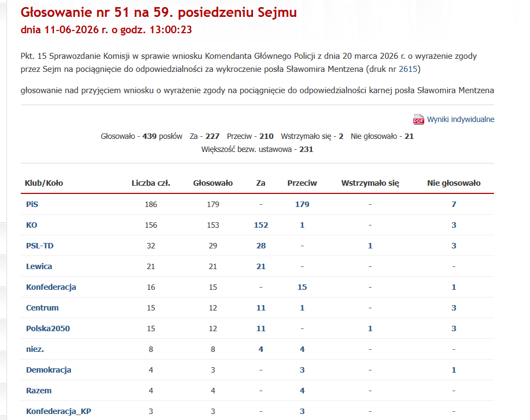Click Konfederacja_KP 3 votes against
This screenshot has width=530, height=420.
coord(302,411)
